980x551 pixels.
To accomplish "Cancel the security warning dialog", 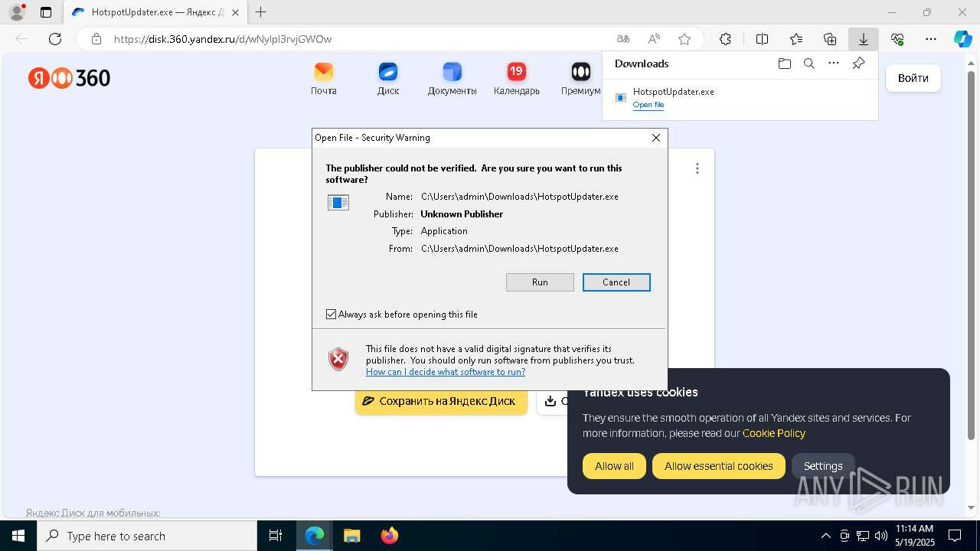I will [x=616, y=282].
